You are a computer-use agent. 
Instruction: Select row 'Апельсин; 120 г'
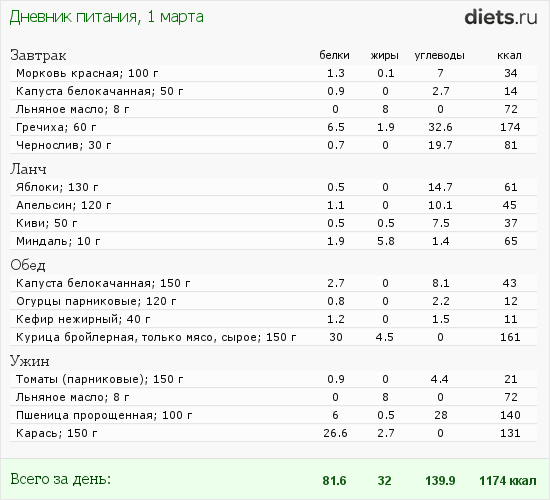pyautogui.click(x=273, y=205)
